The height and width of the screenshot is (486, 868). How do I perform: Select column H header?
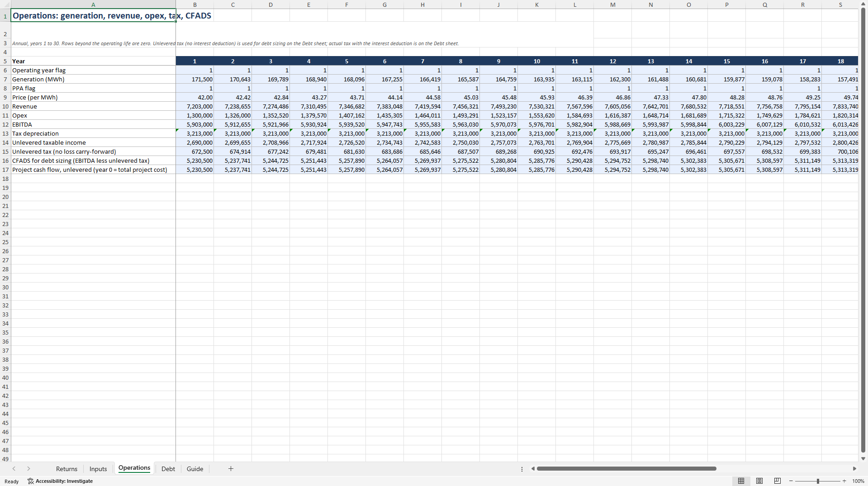[x=422, y=5]
